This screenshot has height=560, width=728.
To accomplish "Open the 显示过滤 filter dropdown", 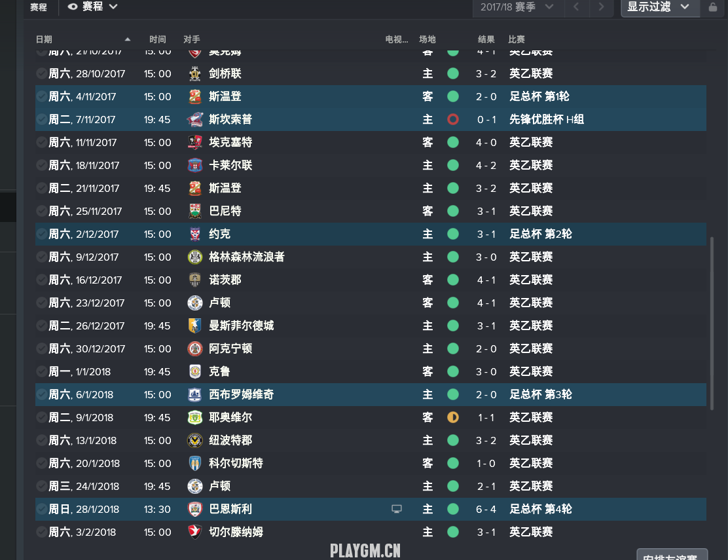I will pos(660,7).
